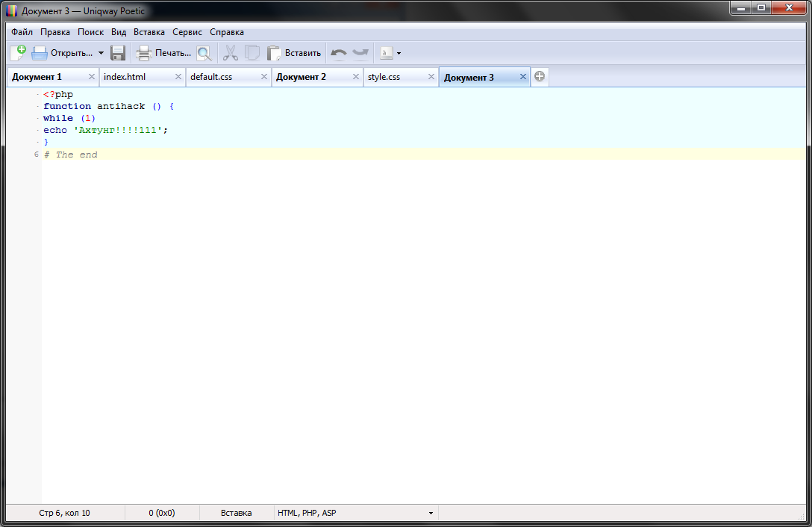Close the style.css tab
The height and width of the screenshot is (527, 812).
click(431, 77)
